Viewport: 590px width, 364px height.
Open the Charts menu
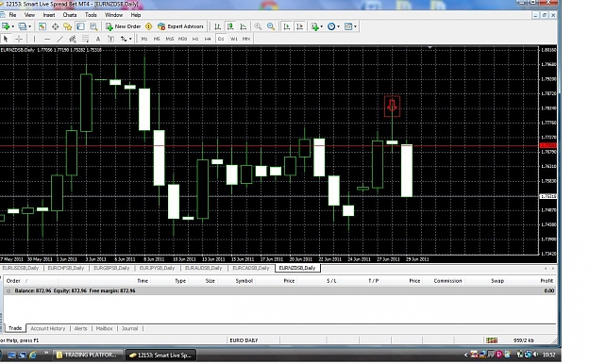point(70,15)
